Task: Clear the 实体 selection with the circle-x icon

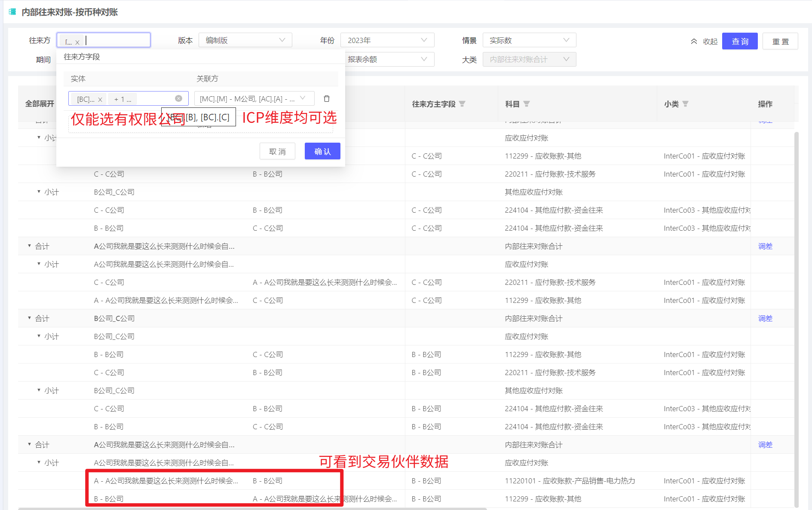Action: click(x=178, y=99)
